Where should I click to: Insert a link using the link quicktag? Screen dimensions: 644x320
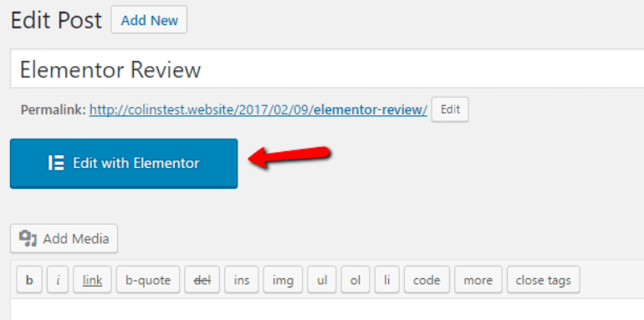coord(92,280)
